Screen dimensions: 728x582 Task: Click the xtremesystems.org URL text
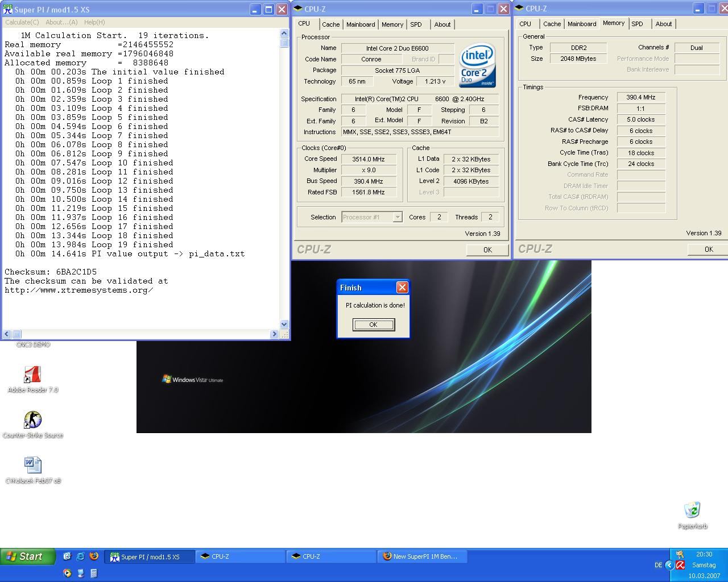coord(79,290)
